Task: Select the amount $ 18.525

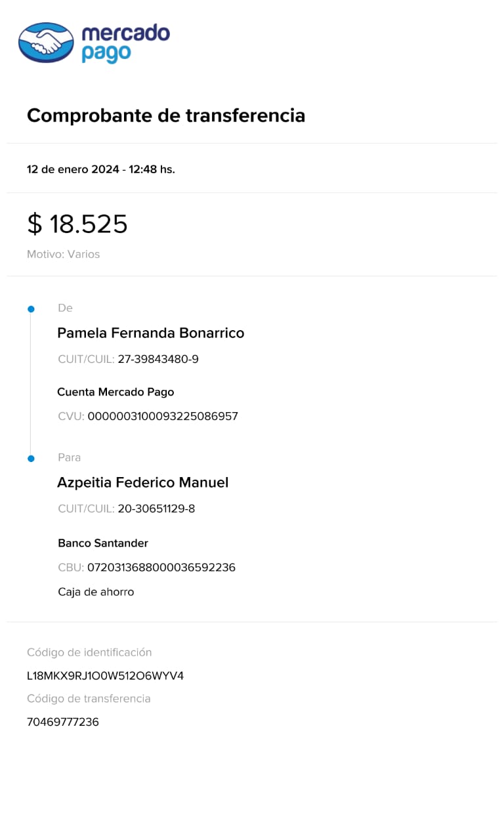Action: point(77,224)
